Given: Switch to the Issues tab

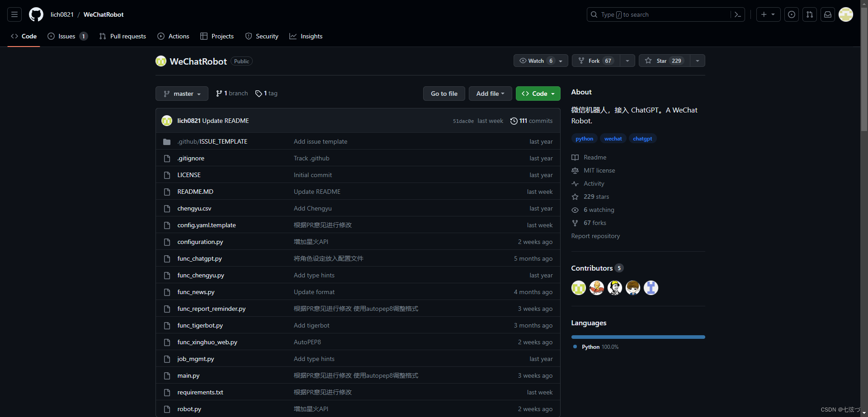Looking at the screenshot, I should pyautogui.click(x=67, y=36).
